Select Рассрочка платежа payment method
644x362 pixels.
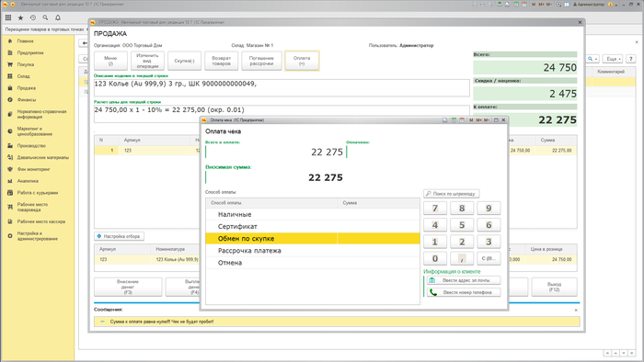coord(313,251)
